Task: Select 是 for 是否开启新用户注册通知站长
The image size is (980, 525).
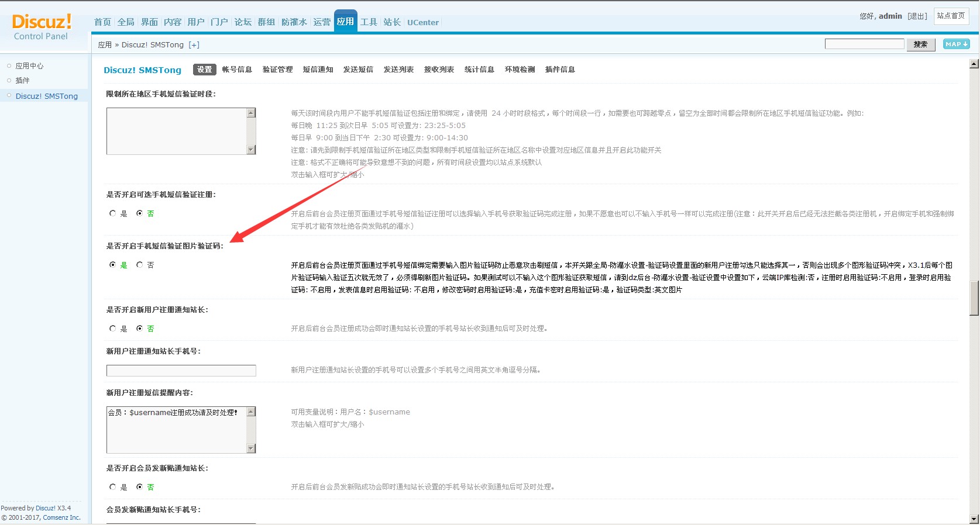Action: pyautogui.click(x=112, y=329)
